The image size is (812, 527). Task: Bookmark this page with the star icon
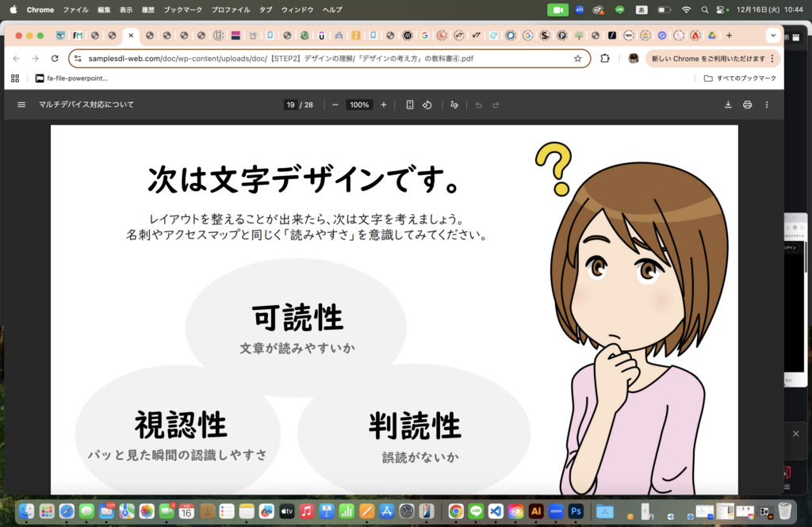pyautogui.click(x=578, y=59)
